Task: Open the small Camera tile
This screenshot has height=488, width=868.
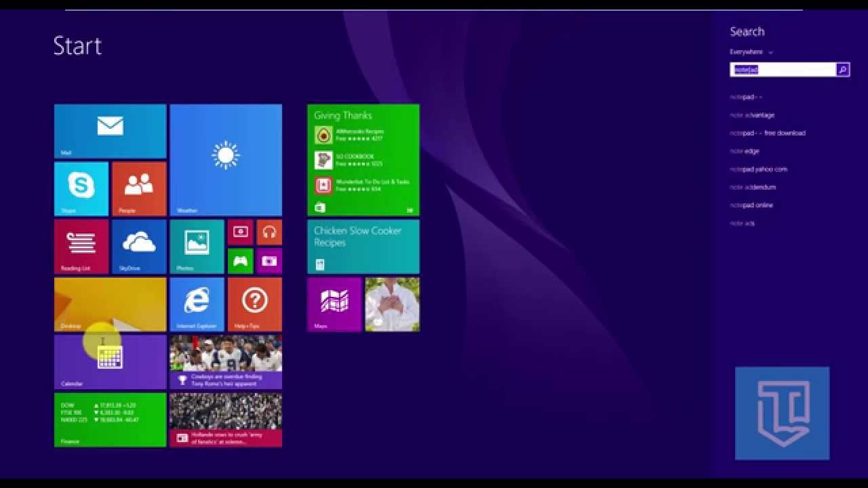Action: pos(269,261)
